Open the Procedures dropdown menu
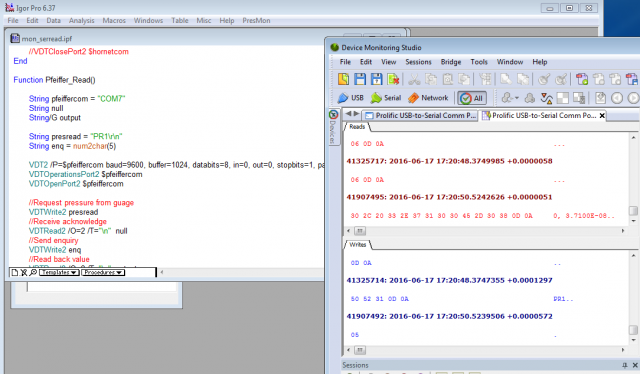640x374 pixels. (102, 272)
